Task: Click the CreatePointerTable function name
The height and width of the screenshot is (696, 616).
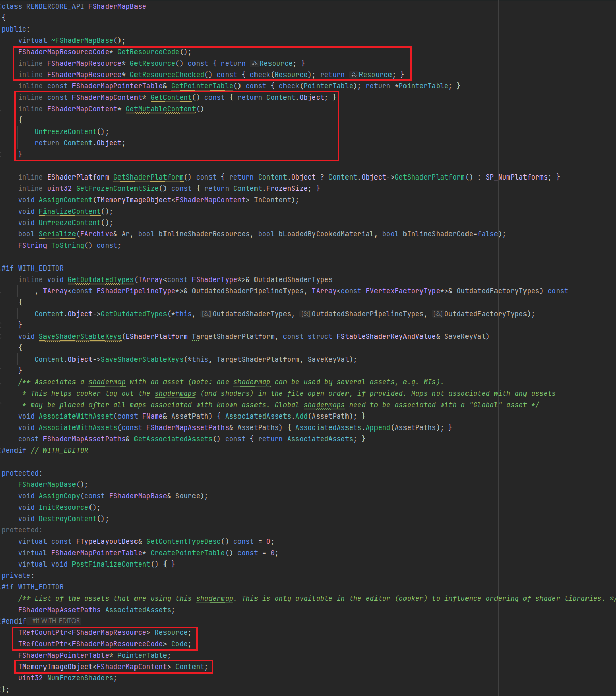Action: click(188, 553)
